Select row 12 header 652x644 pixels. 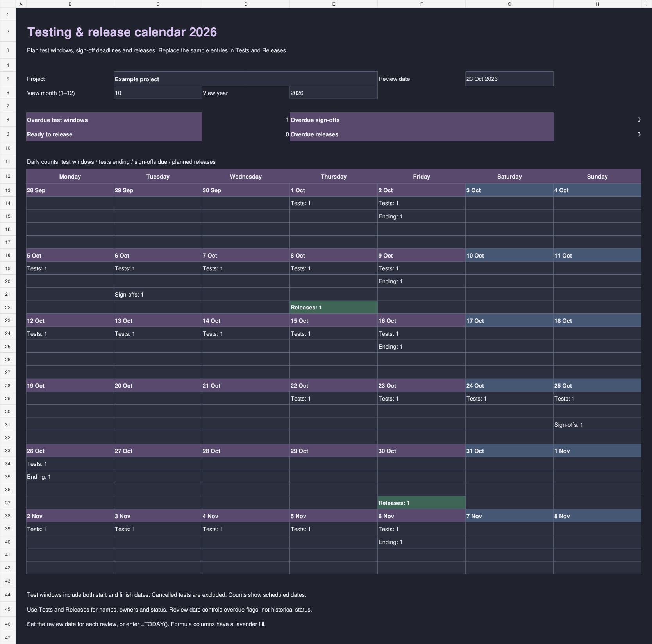point(8,176)
